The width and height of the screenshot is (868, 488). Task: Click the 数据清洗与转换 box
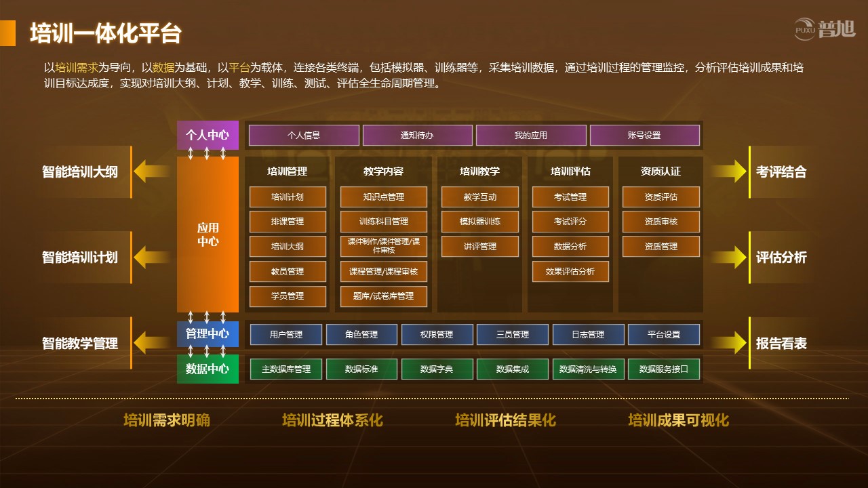pyautogui.click(x=587, y=369)
